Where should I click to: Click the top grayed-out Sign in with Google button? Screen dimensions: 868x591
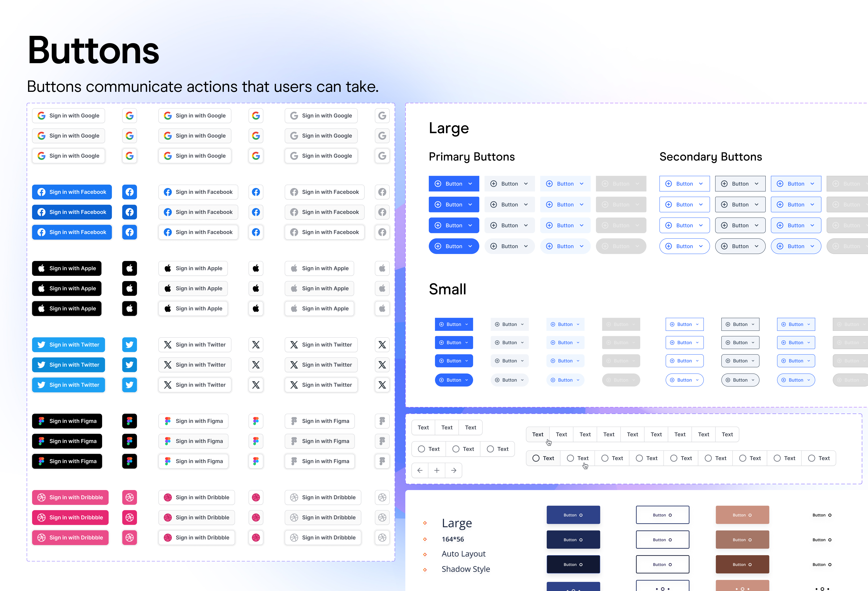pos(321,116)
